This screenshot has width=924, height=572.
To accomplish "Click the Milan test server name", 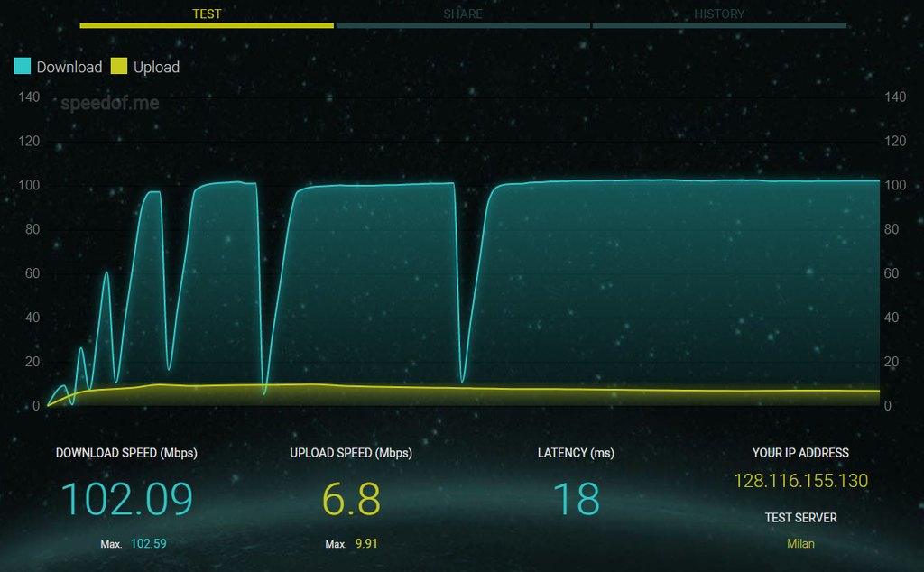I will pyautogui.click(x=800, y=543).
